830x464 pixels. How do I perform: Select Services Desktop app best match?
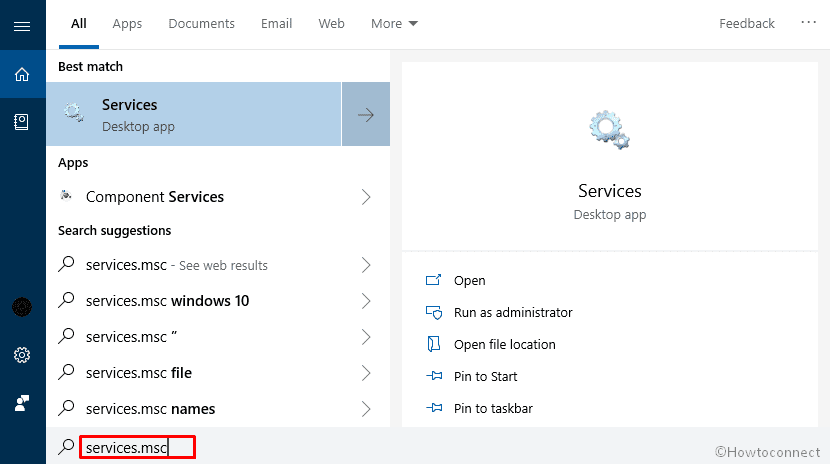click(x=194, y=114)
